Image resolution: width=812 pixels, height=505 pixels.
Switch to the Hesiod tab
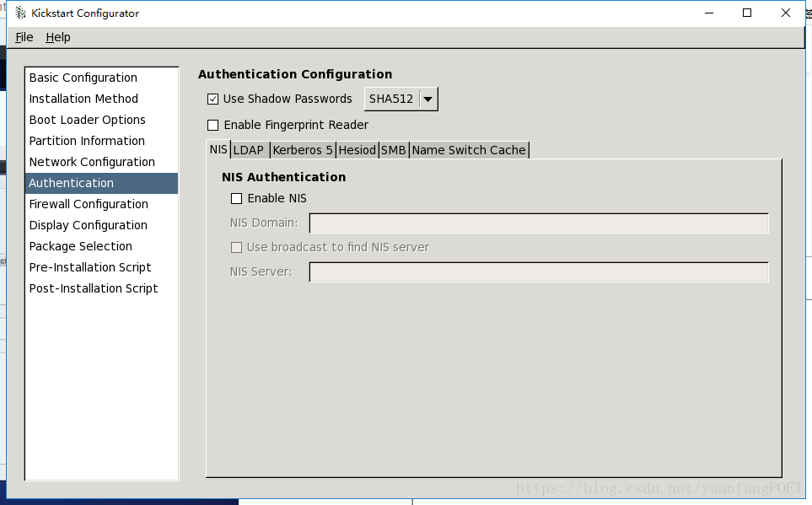(x=357, y=150)
